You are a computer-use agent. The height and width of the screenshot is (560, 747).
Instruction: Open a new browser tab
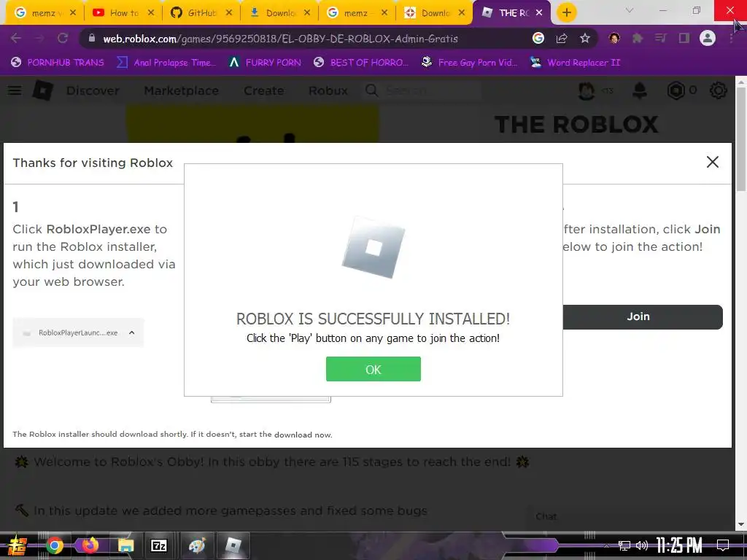[566, 12]
